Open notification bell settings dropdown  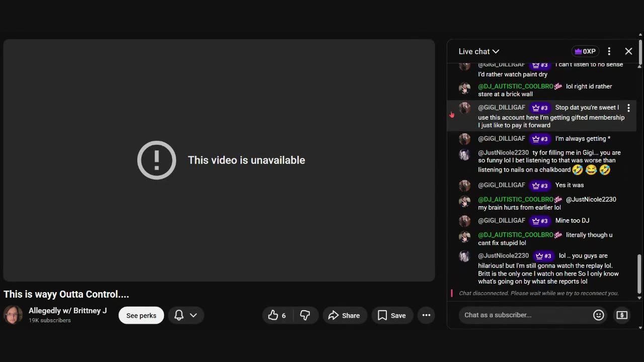pos(186,315)
